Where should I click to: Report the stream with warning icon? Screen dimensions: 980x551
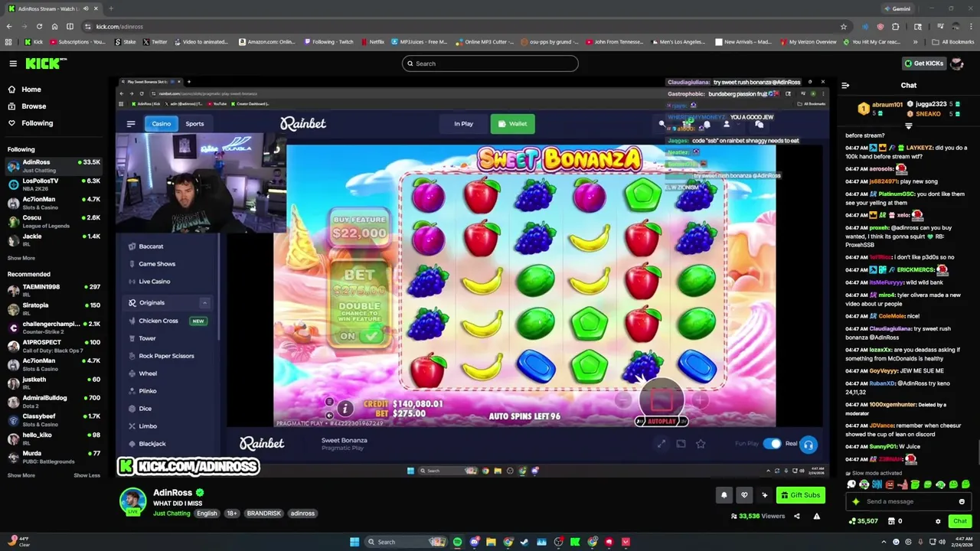(816, 517)
